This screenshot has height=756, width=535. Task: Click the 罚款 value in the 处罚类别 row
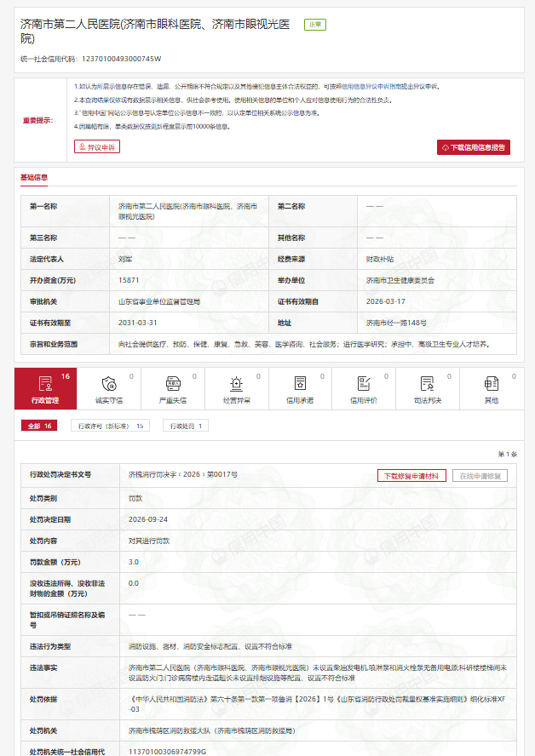tap(135, 498)
